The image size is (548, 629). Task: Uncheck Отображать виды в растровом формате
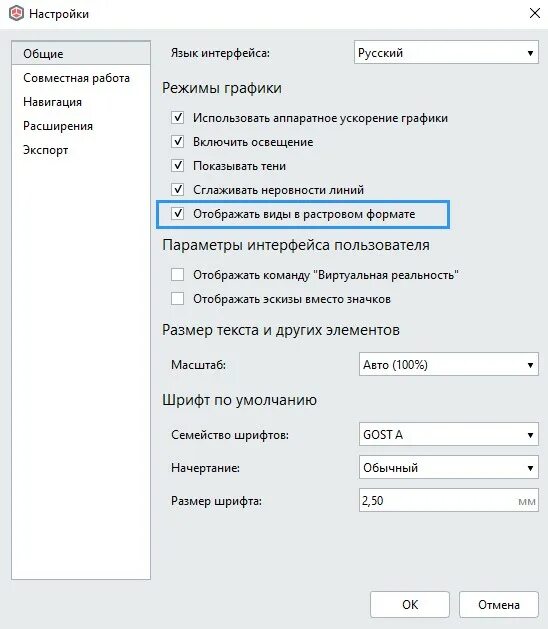[x=177, y=213]
